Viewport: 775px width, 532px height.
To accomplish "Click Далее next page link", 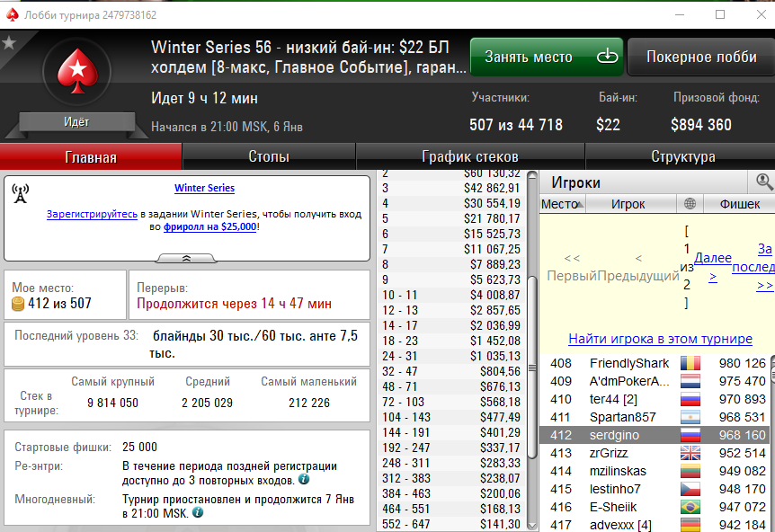I will [x=713, y=267].
